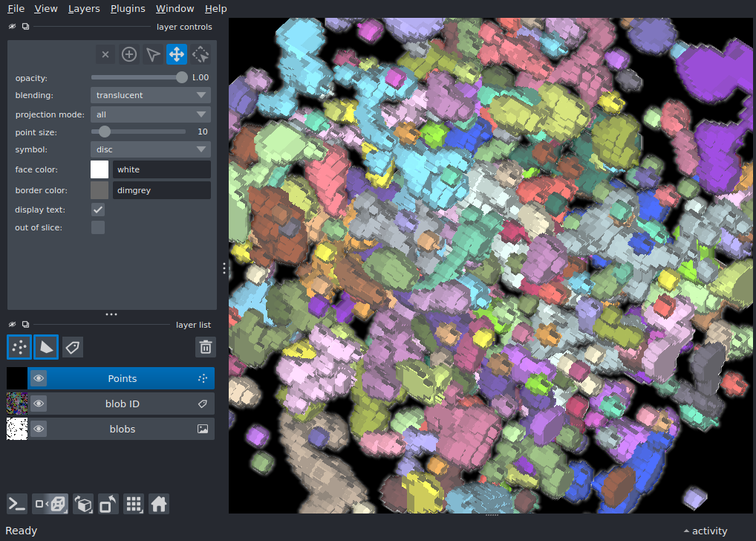
Task: Expand the projection mode dropdown
Action: click(x=150, y=114)
